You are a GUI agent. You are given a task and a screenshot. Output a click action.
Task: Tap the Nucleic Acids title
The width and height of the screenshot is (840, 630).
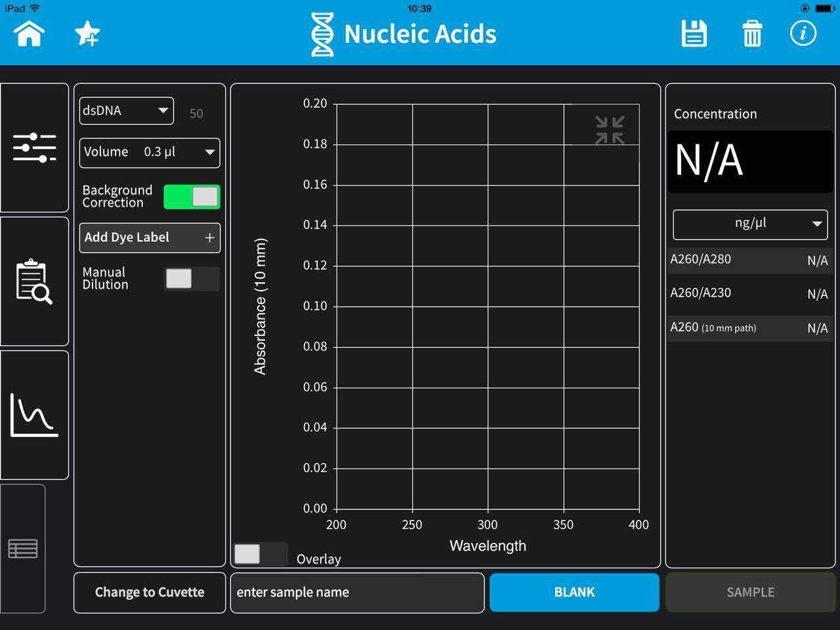click(420, 34)
